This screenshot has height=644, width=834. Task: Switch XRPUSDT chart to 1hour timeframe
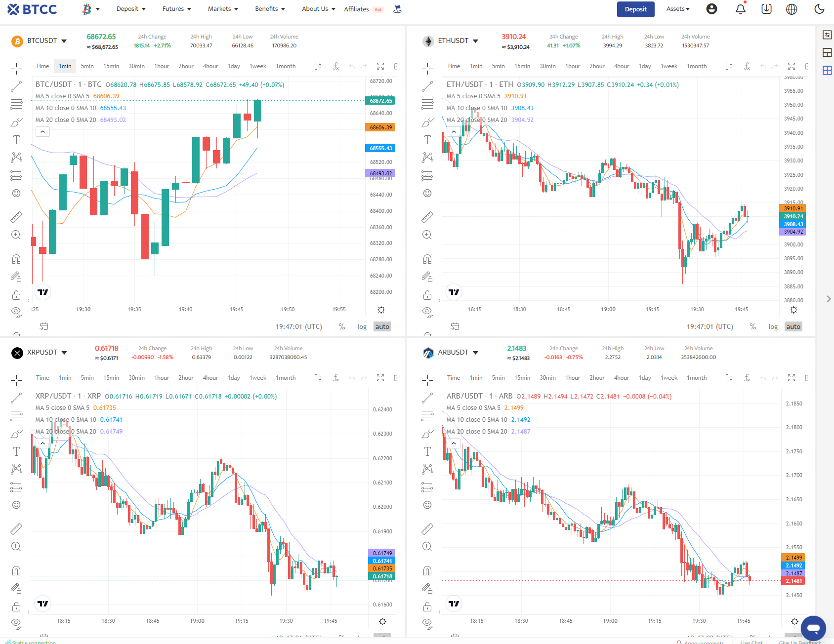click(x=162, y=378)
